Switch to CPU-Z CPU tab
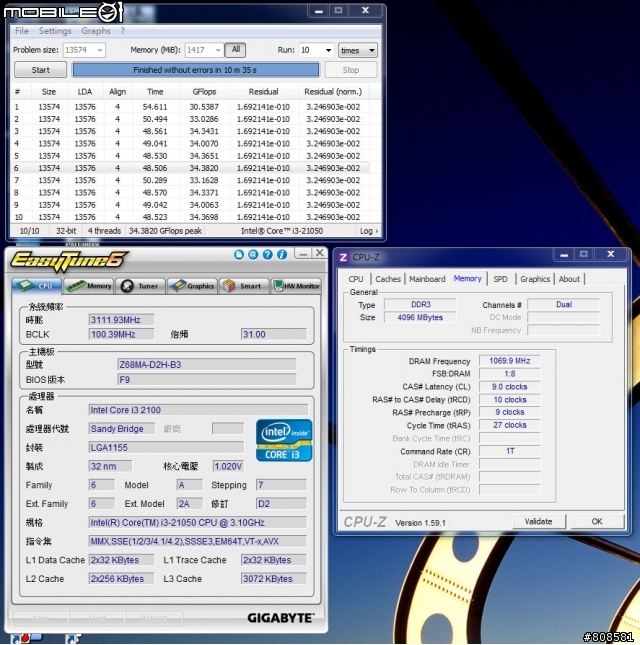The height and width of the screenshot is (645, 640). (356, 279)
